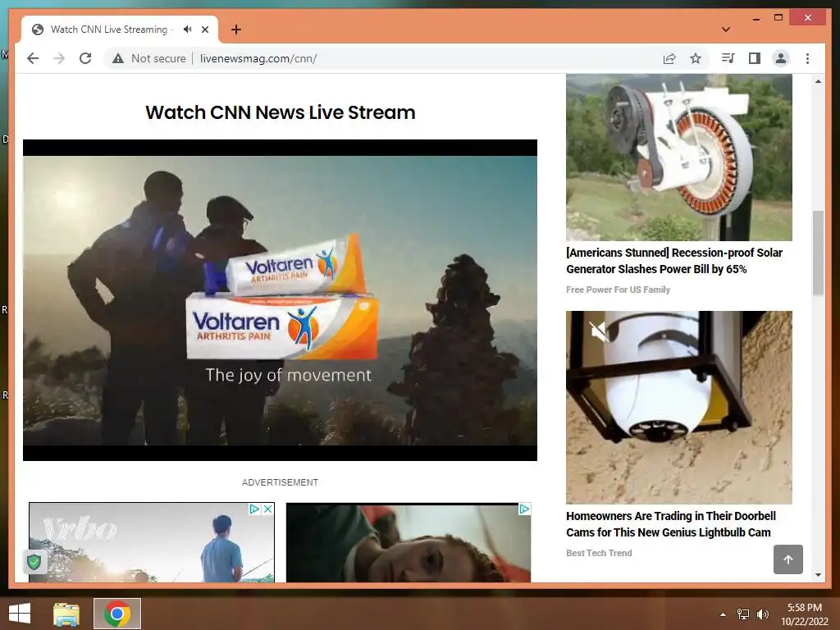The width and height of the screenshot is (840, 630).
Task: Click Free Power For US Family source
Action: [x=619, y=290]
